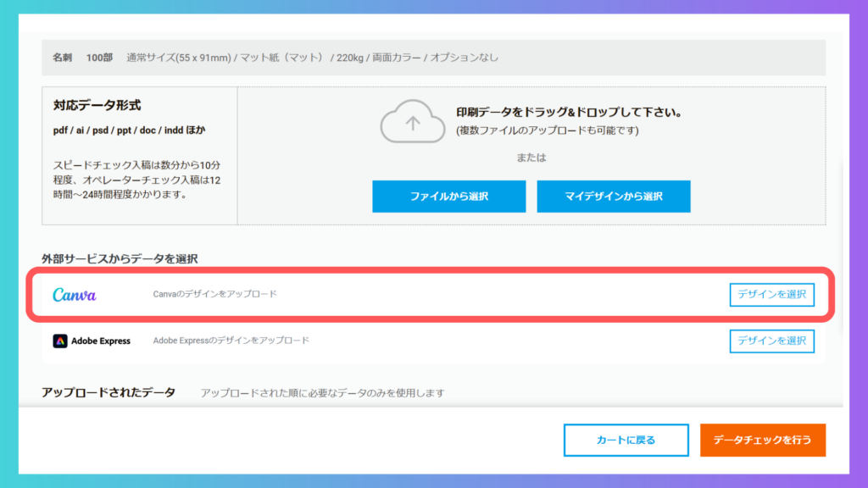Select the 対応データ形式 heading
This screenshot has width=868, height=488.
pos(97,106)
